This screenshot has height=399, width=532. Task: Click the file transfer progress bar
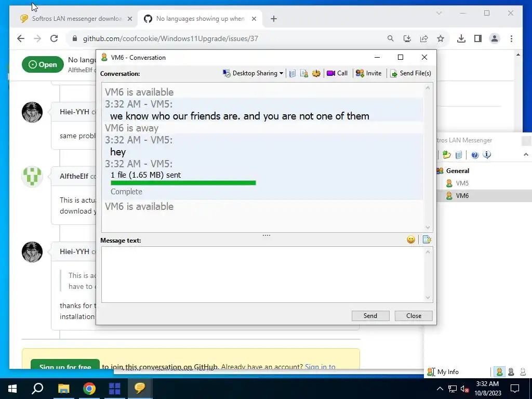[183, 183]
